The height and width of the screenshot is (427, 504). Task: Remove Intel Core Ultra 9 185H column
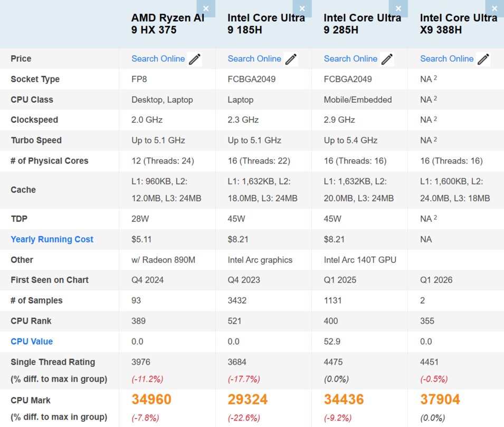pos(302,8)
